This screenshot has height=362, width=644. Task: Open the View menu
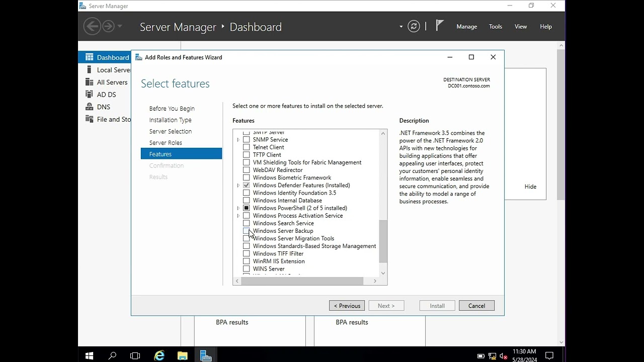point(521,27)
